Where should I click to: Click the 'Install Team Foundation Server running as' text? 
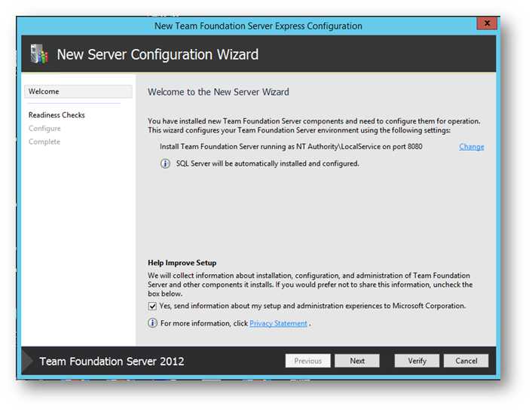[291, 146]
